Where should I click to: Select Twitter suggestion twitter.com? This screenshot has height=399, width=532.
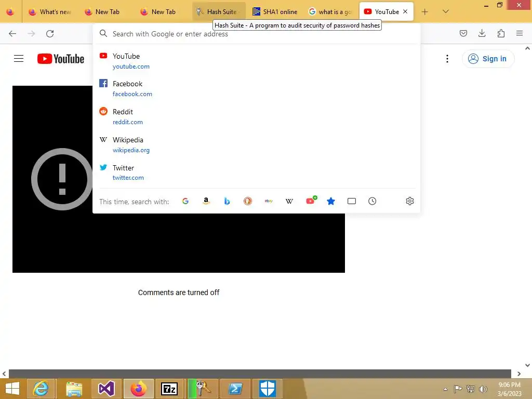[257, 172]
